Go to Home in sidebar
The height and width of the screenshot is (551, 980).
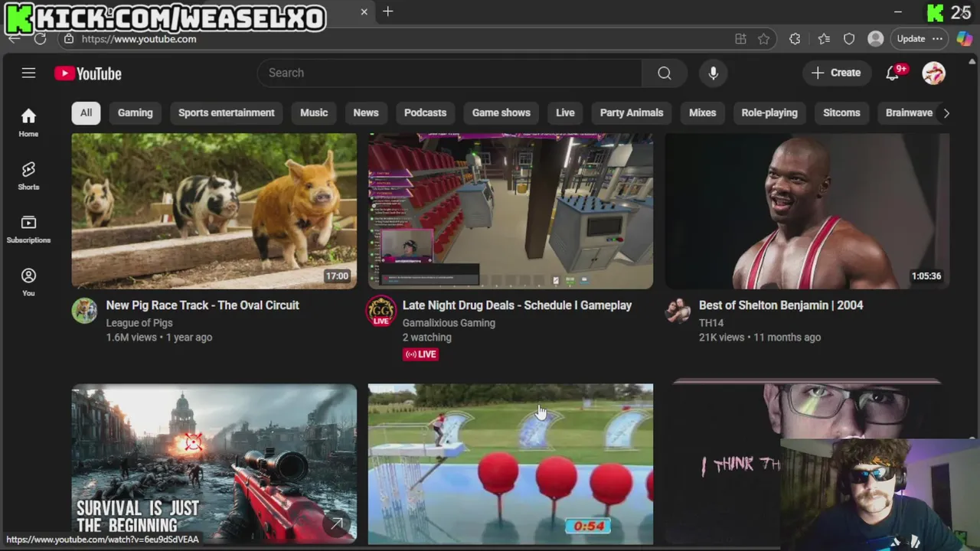point(28,122)
